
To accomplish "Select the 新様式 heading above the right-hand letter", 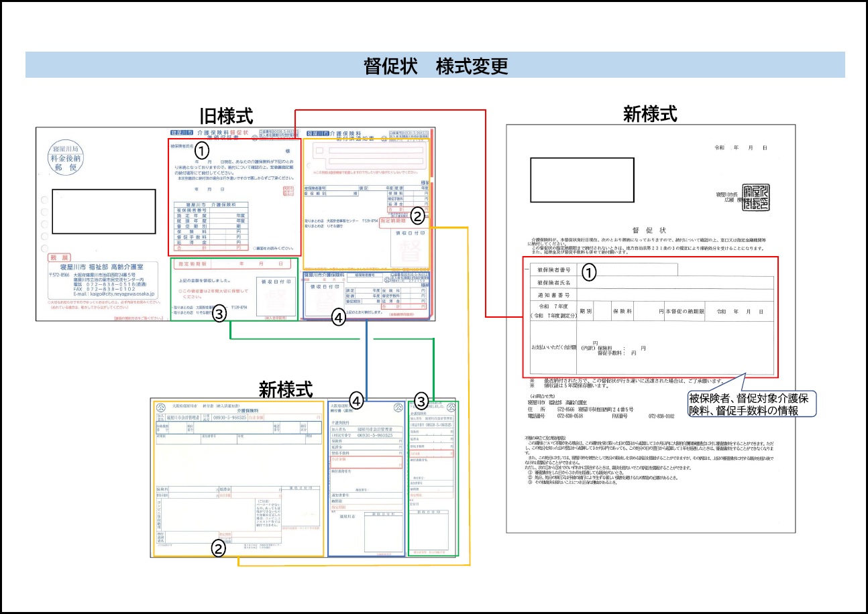I will point(650,113).
